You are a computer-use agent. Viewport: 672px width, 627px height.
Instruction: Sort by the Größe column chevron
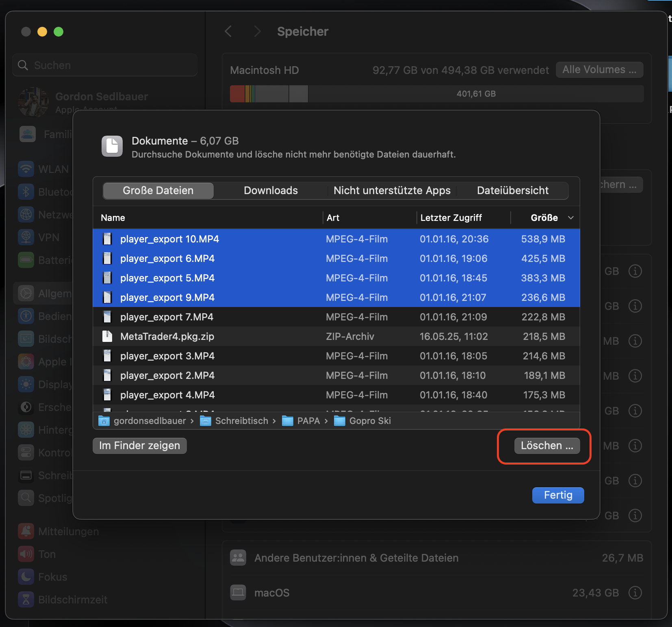[x=570, y=218]
